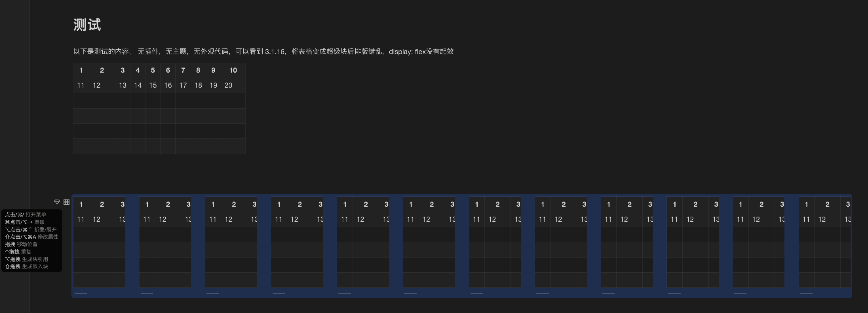Viewport: 868px width, 313px height.
Task: Open the table block icon menu
Action: tap(66, 202)
